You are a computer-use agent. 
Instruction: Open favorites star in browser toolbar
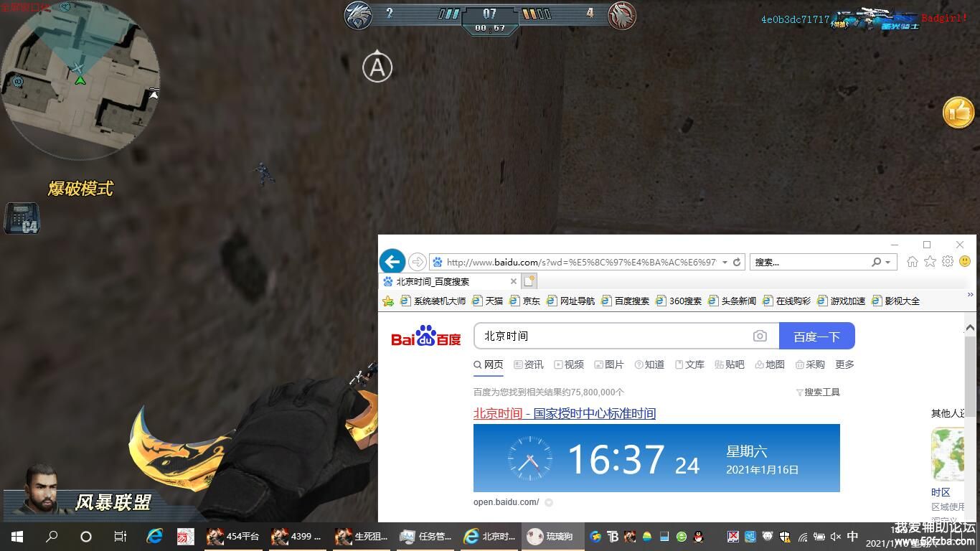point(930,262)
